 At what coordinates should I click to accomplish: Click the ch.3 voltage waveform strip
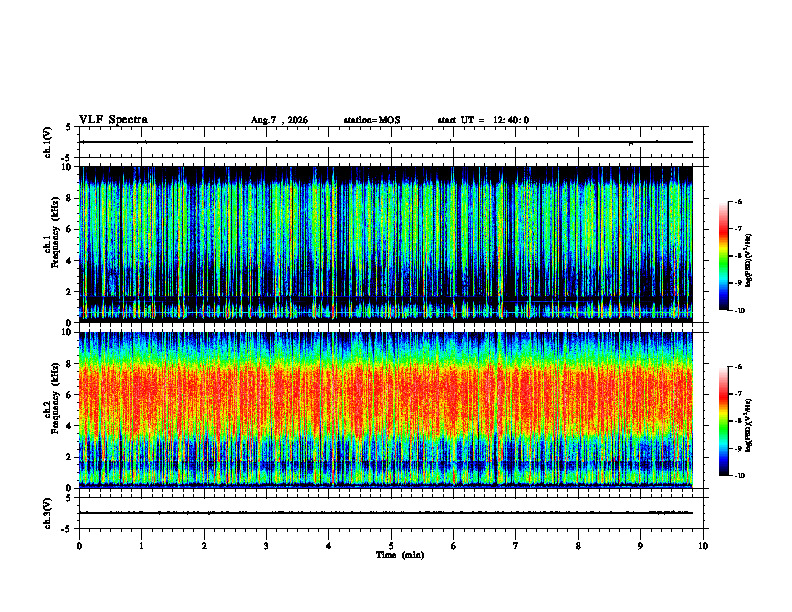[x=391, y=513]
